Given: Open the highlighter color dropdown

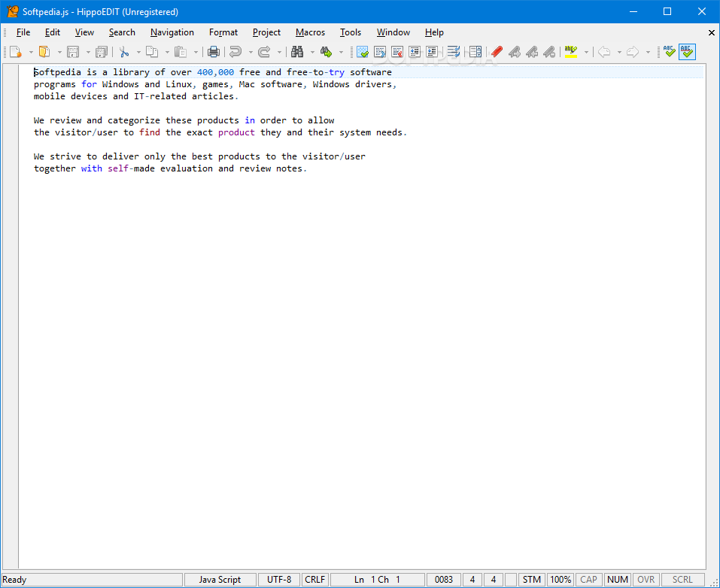Looking at the screenshot, I should pyautogui.click(x=586, y=53).
